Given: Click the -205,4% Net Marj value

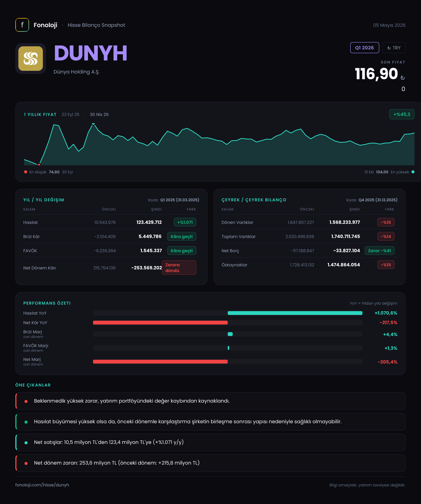Looking at the screenshot, I should click(x=387, y=362).
